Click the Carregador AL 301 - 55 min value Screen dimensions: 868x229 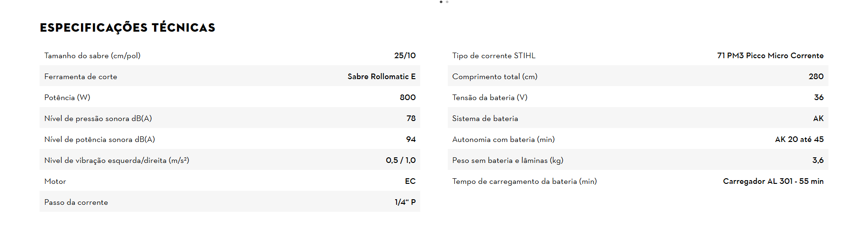[773, 181]
